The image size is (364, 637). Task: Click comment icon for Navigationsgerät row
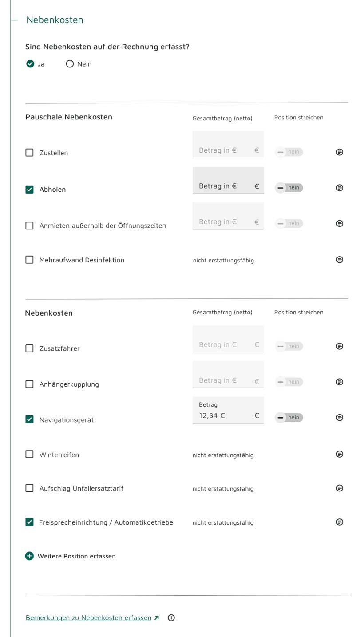pyautogui.click(x=340, y=418)
